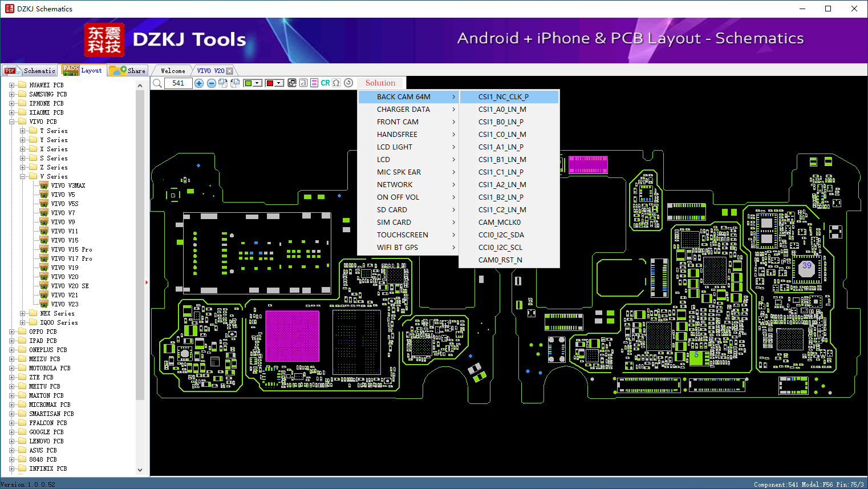Open the MIC SPK EAR submenu
This screenshot has width=868, height=489.
pos(408,172)
